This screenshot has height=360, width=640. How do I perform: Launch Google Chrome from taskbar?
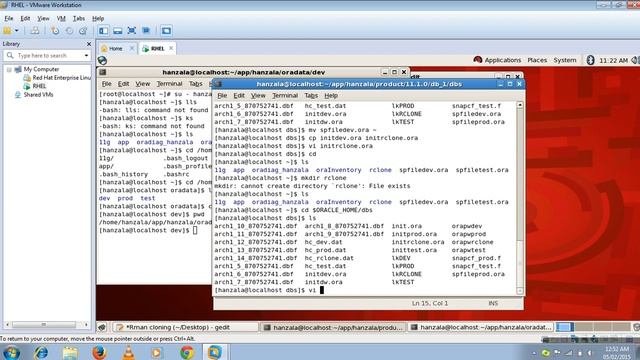[x=187, y=352]
